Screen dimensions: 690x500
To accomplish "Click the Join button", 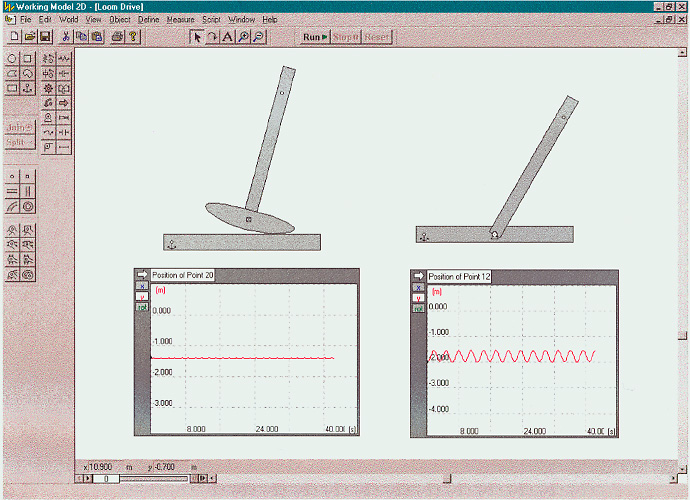I will (19, 127).
